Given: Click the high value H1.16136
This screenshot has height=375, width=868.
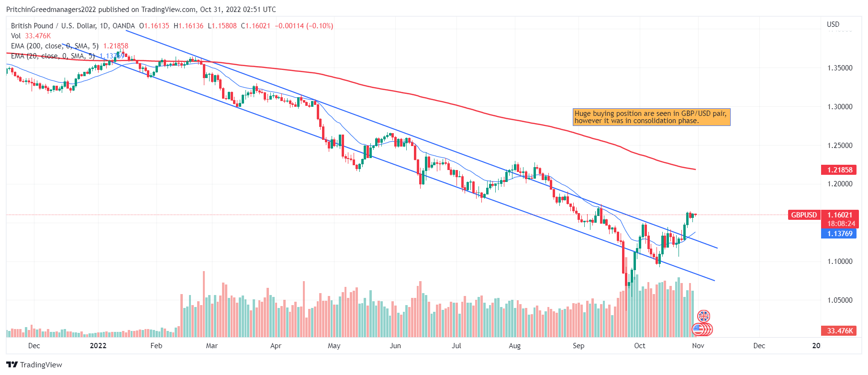Looking at the screenshot, I should (x=189, y=26).
